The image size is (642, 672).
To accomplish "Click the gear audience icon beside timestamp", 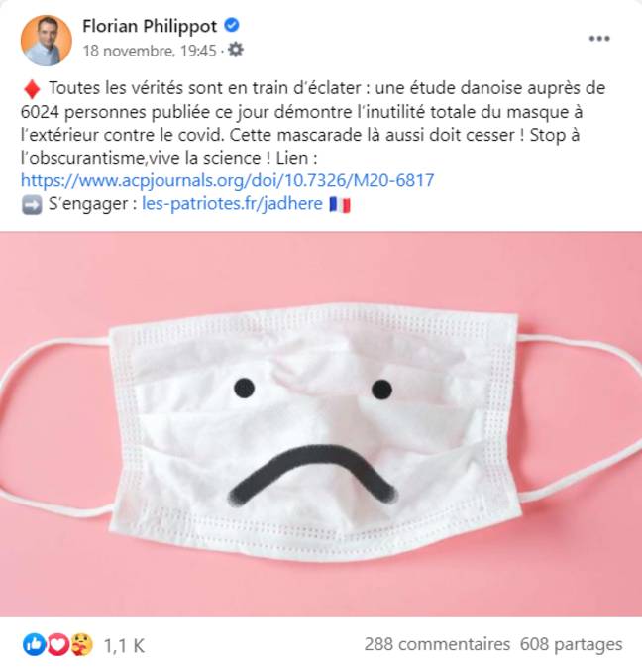I will (235, 49).
